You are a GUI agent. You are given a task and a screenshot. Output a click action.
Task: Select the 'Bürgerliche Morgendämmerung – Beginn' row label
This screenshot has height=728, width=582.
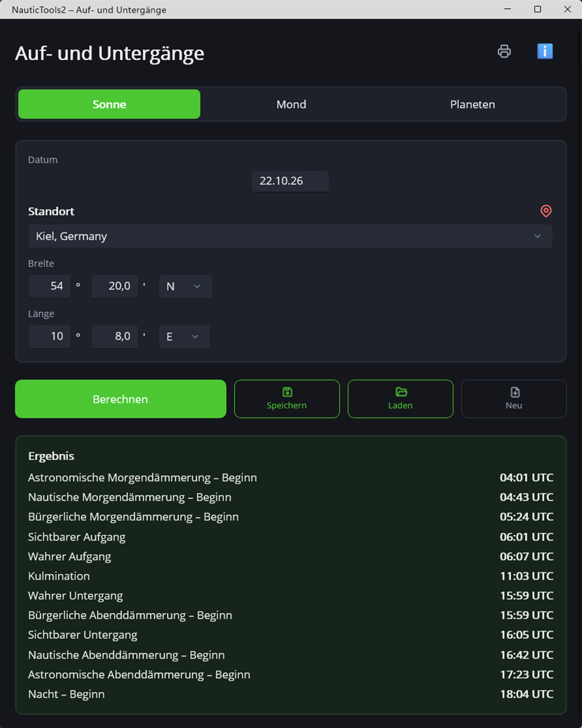(x=134, y=517)
